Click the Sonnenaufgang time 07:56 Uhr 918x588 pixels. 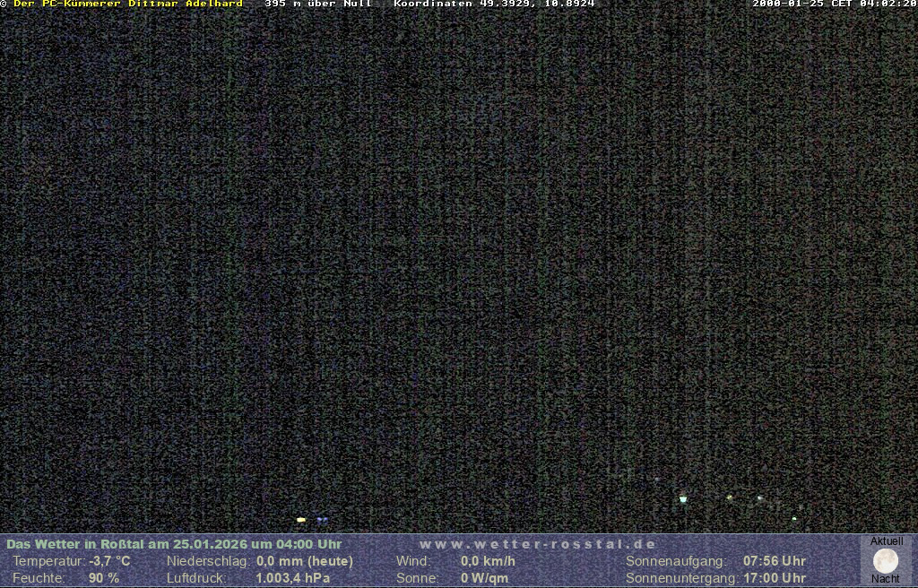tap(775, 561)
